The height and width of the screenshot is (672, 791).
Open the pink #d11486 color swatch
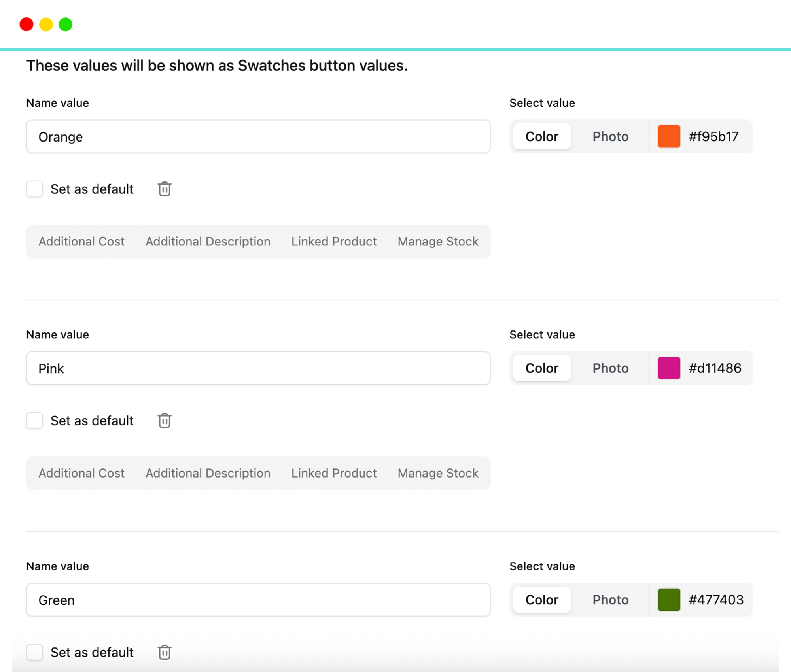pyautogui.click(x=669, y=368)
